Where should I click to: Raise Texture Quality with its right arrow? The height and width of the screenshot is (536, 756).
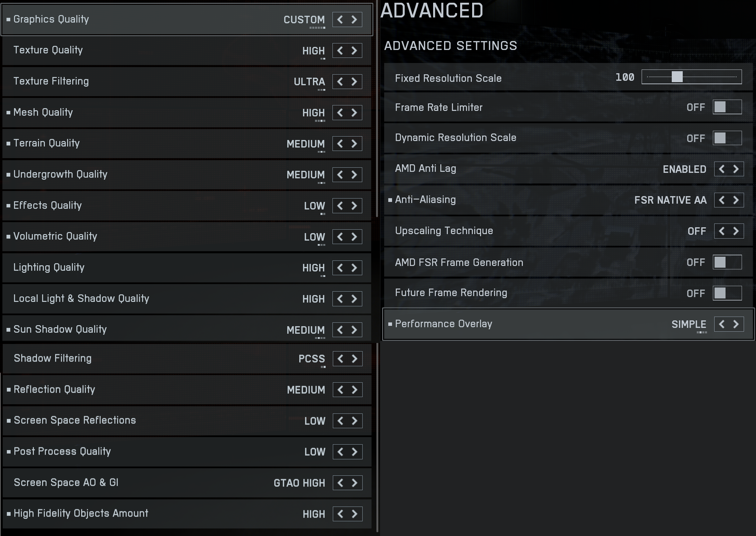coord(354,51)
